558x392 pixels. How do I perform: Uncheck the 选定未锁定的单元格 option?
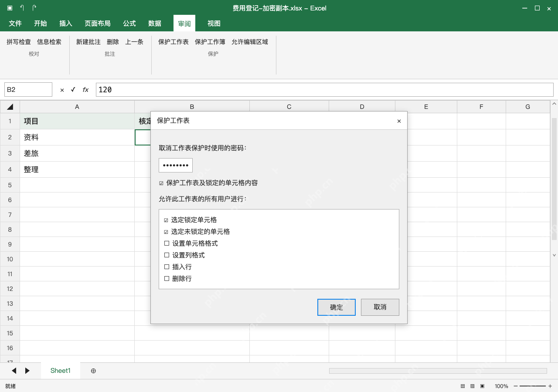[x=166, y=232]
